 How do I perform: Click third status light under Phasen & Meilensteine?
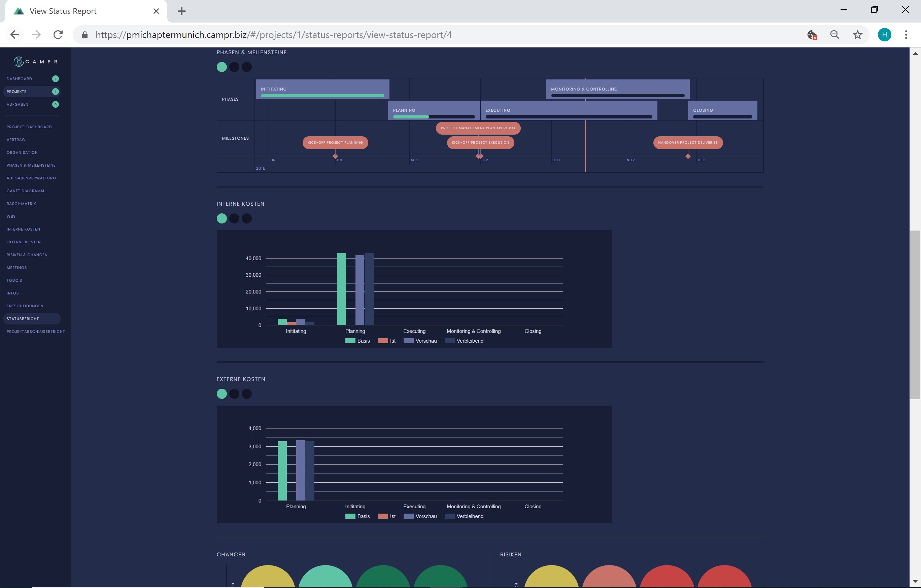(x=247, y=67)
